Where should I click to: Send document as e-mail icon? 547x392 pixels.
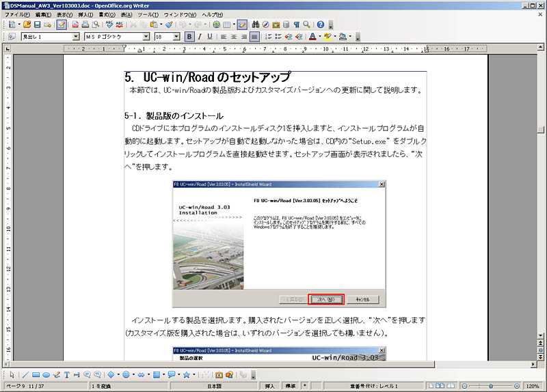(47, 25)
